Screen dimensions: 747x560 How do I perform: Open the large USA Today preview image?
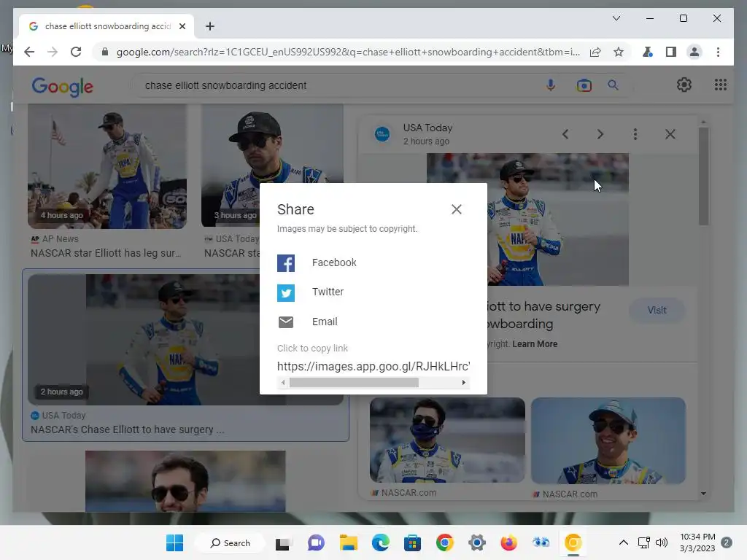coord(558,219)
